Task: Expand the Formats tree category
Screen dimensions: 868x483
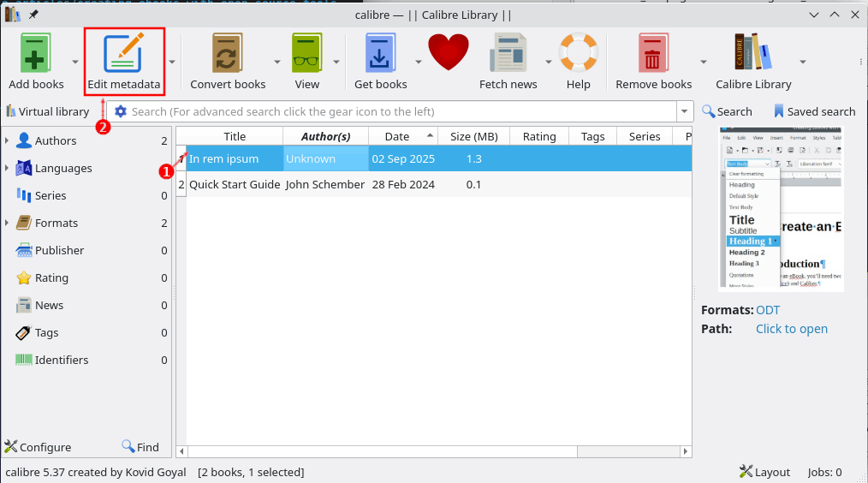Action: click(8, 223)
